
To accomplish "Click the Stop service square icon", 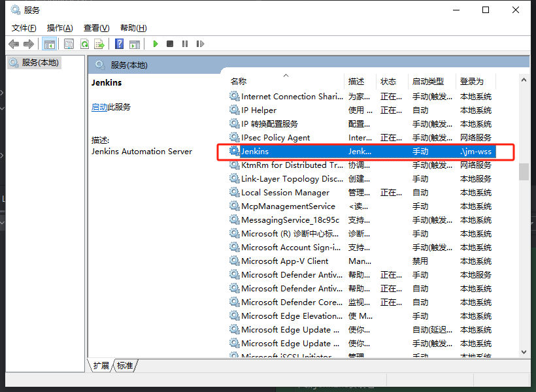I will click(170, 44).
